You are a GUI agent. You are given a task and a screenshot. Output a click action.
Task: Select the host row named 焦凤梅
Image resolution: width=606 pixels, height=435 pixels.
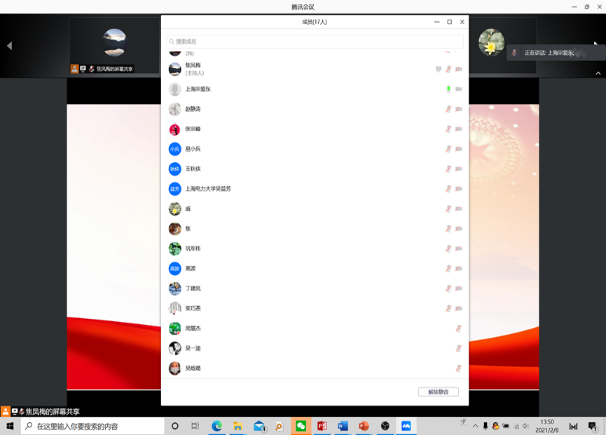315,69
